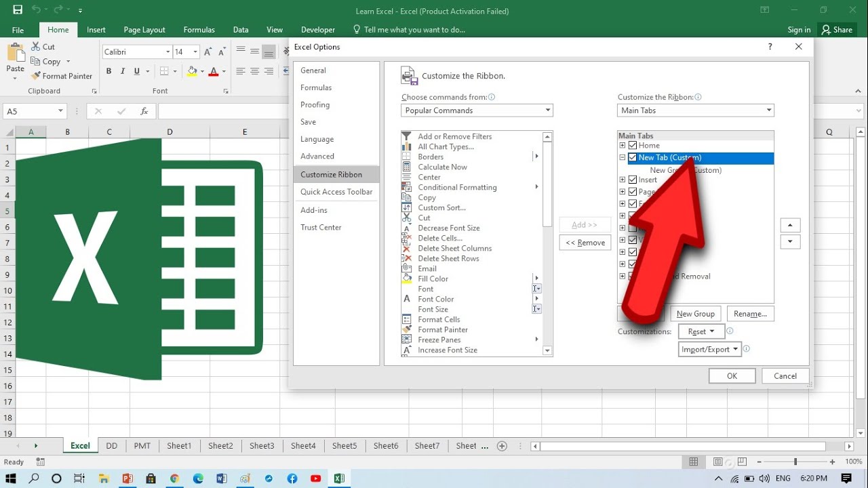Click the Save icon in Quick Access Toolbar
The image size is (868, 488).
[x=18, y=10]
